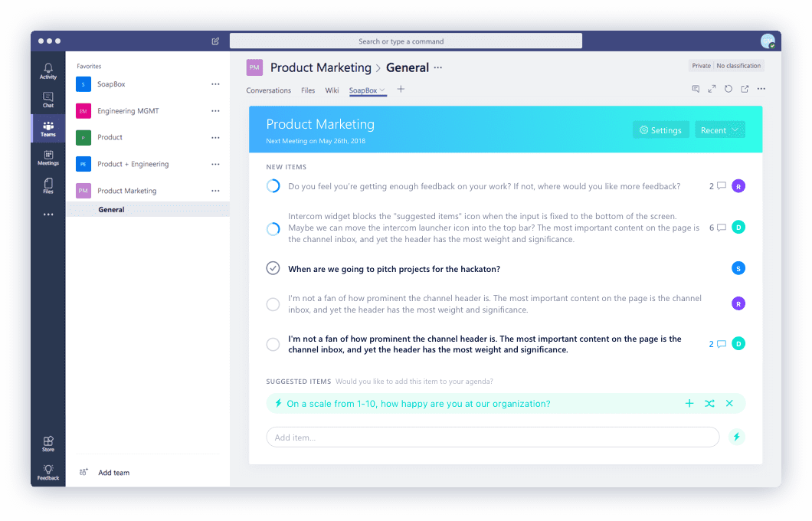
Task: Open SoapBox team in Favorites
Action: tap(111, 84)
